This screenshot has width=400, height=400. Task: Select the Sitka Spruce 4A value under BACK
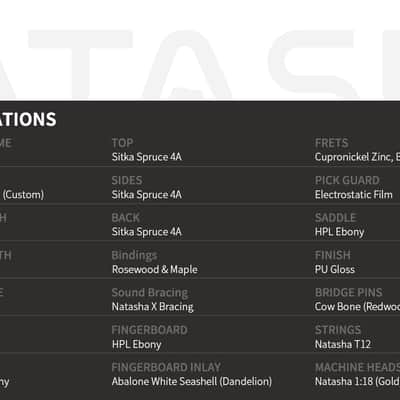tap(147, 232)
